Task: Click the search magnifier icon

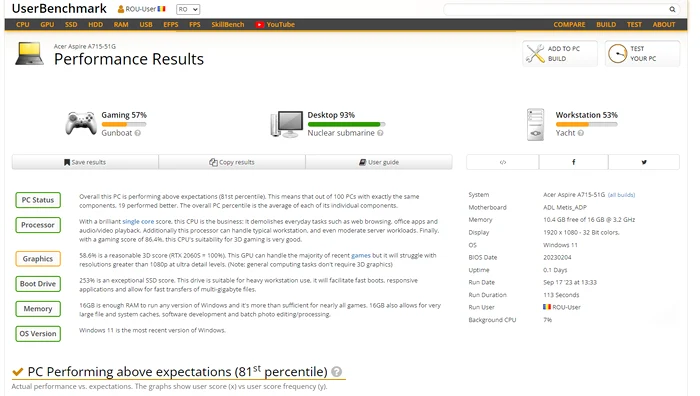Action: tap(672, 9)
